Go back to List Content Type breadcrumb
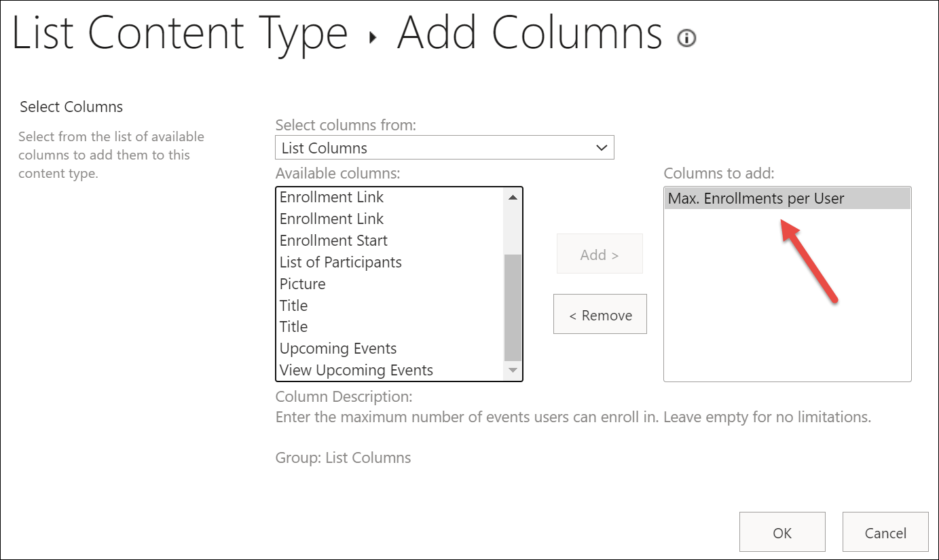 [180, 32]
